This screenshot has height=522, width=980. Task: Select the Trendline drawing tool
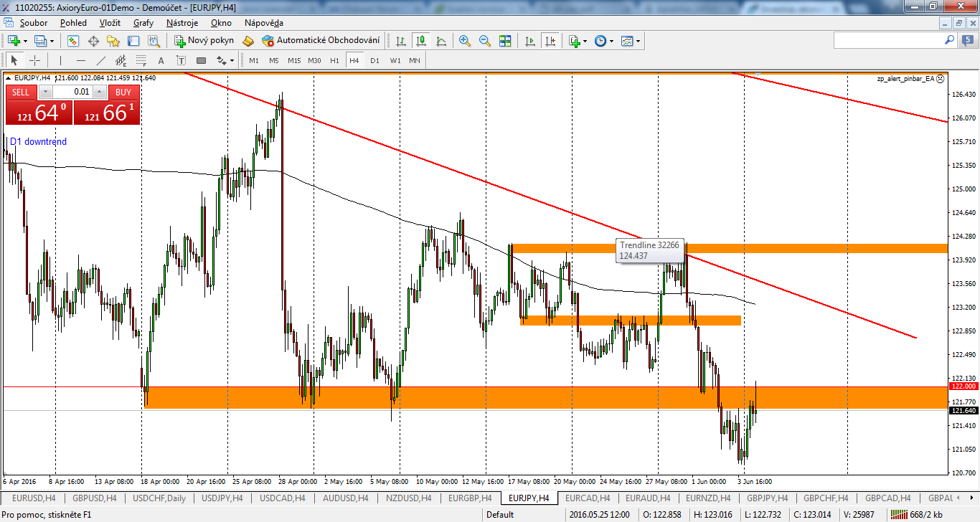click(x=100, y=60)
